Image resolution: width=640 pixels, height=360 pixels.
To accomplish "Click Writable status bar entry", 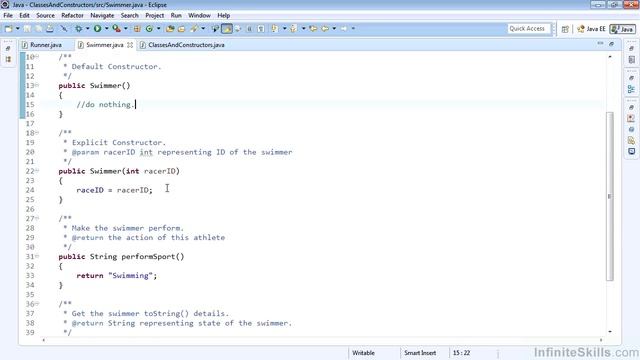I will coord(363,353).
